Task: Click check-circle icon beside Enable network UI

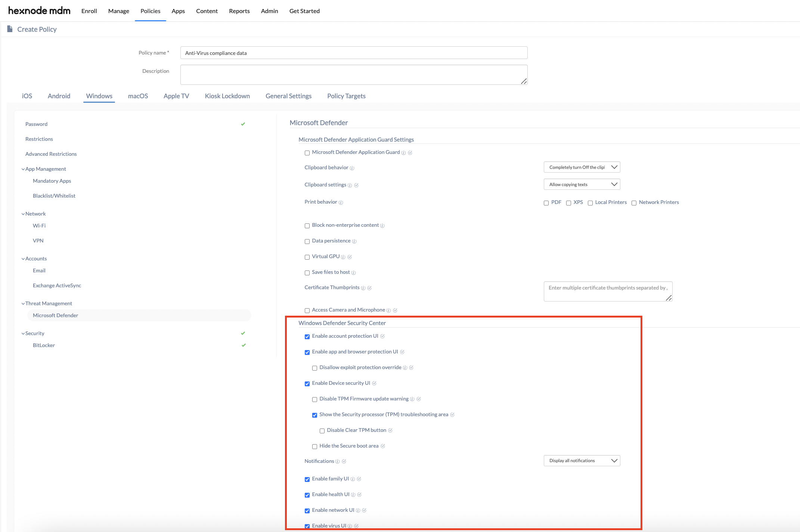Action: [x=364, y=510]
